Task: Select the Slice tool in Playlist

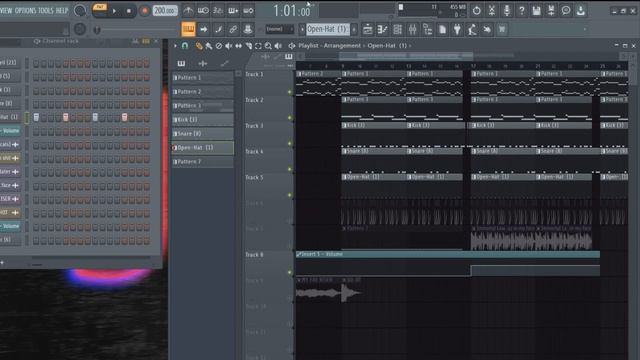Action: pos(248,46)
